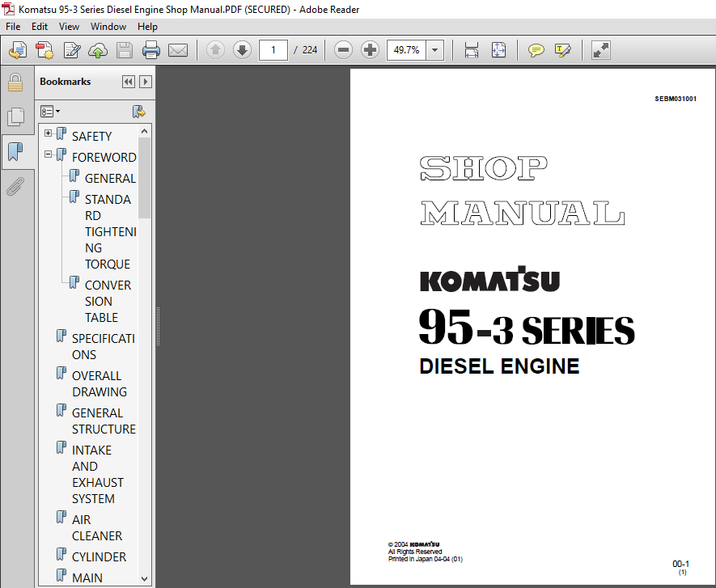Image resolution: width=716 pixels, height=588 pixels.
Task: Click the Send email envelope icon
Action: pyautogui.click(x=178, y=50)
